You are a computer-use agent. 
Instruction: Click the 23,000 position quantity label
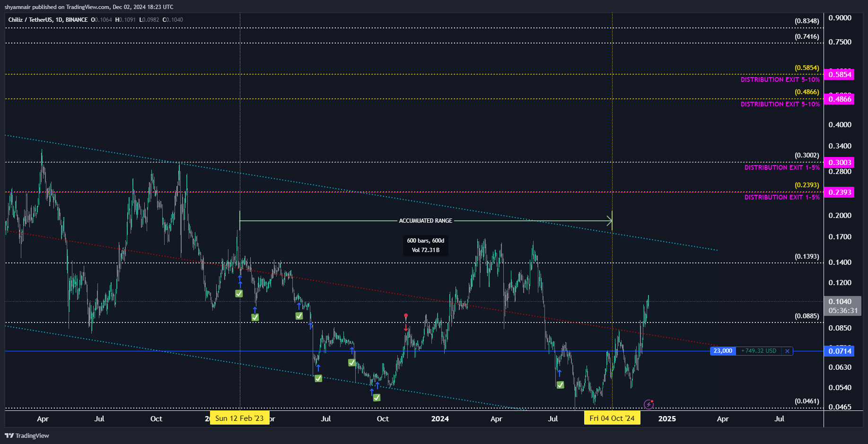(723, 351)
